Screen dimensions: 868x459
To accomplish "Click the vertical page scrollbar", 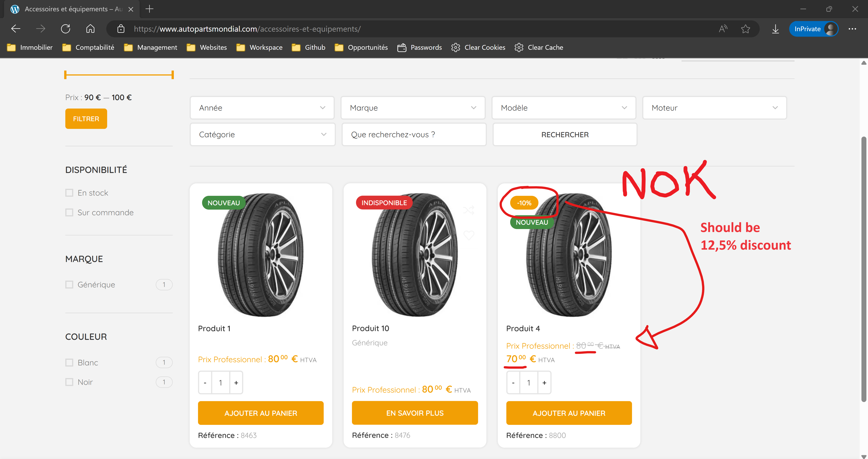I will [x=863, y=269].
